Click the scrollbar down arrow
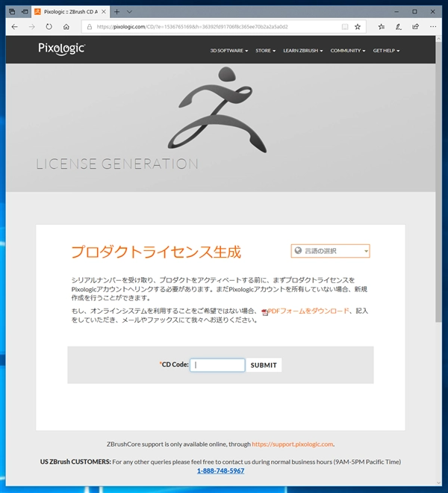Viewport: 448px width, 493px height. click(x=438, y=483)
